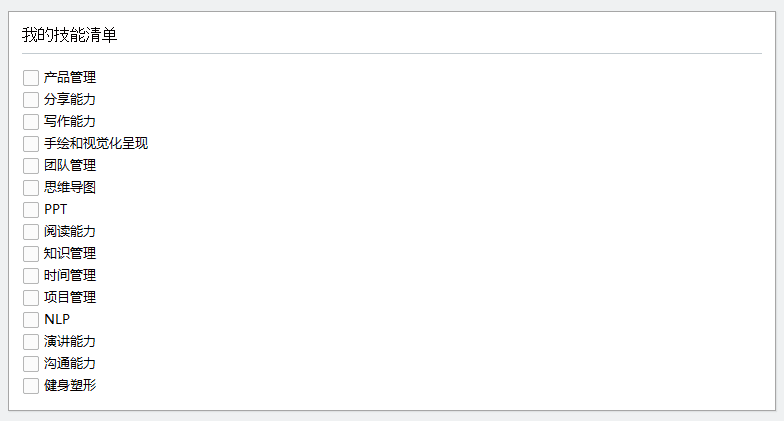Select the 沟通能力 checkbox
Viewport: 784px width, 421px height.
(x=31, y=364)
